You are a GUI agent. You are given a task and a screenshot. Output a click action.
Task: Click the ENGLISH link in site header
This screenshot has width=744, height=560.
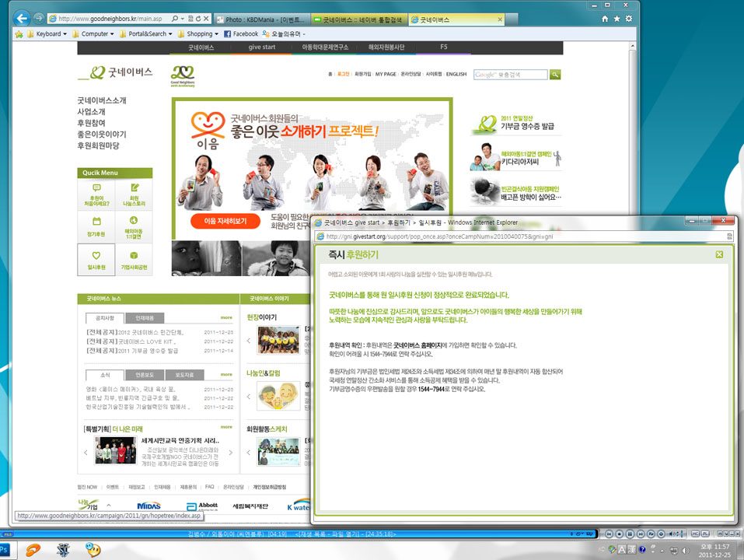456,74
